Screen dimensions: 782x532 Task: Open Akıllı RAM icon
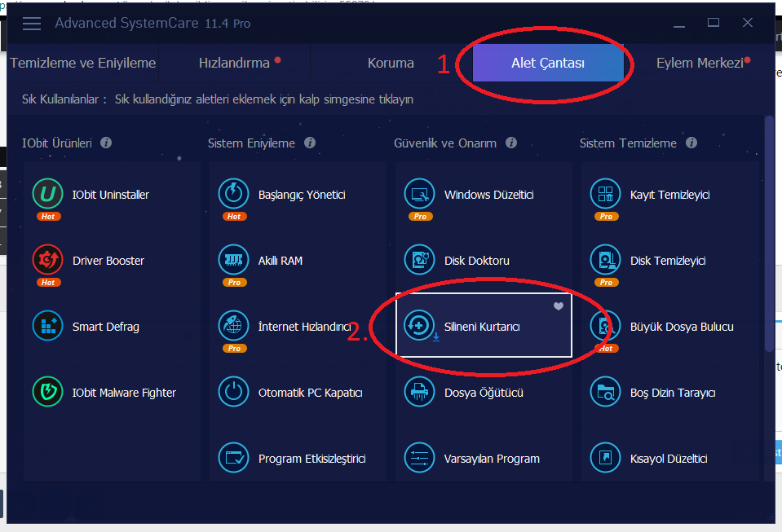coord(233,260)
